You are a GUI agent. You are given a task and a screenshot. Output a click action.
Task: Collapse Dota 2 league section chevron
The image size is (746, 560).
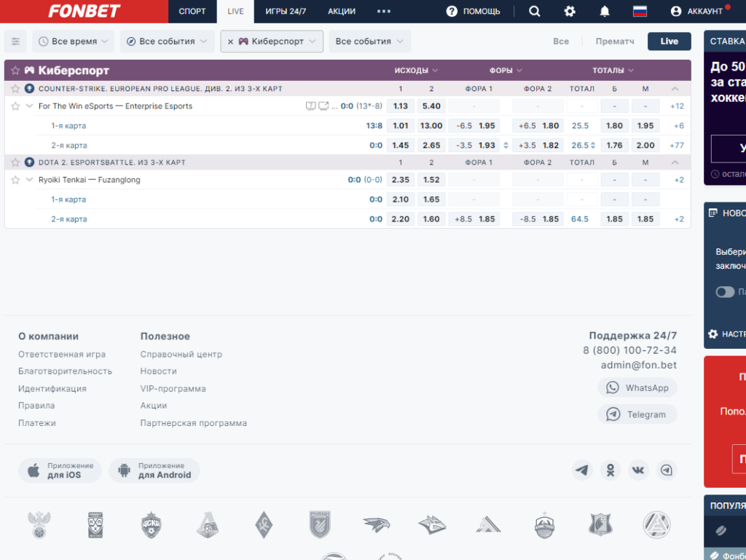click(675, 162)
